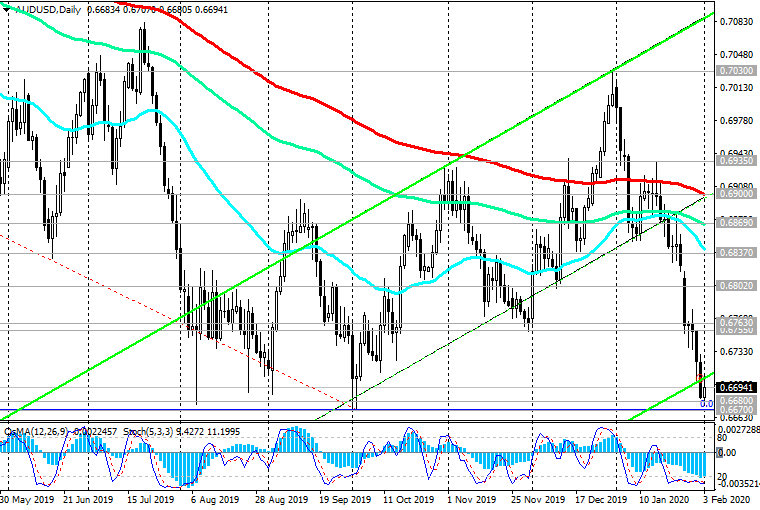760x510 pixels.
Task: Select the 0.67630 level label
Action: click(736, 322)
